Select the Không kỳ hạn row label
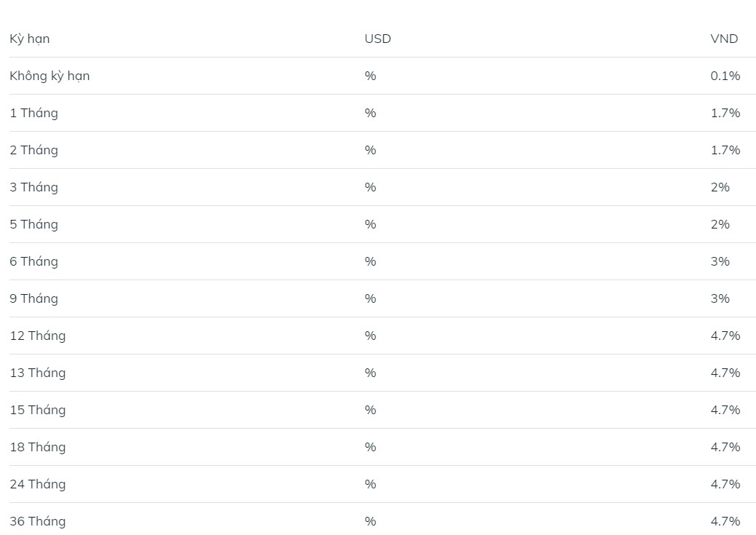The width and height of the screenshot is (756, 535). coord(50,76)
